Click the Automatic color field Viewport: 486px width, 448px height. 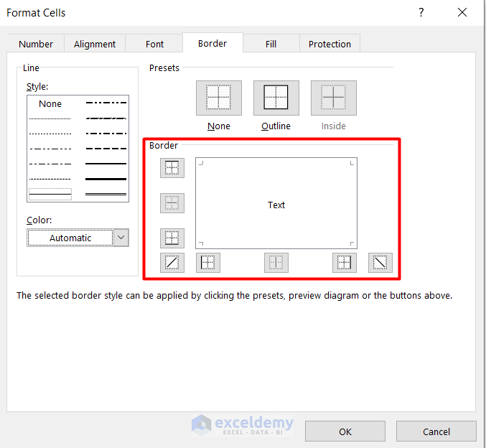pos(70,238)
